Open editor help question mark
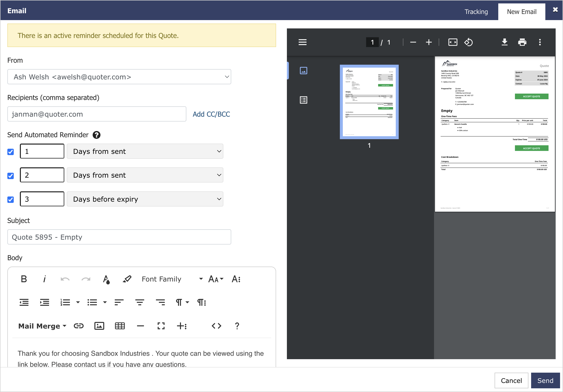 point(237,326)
